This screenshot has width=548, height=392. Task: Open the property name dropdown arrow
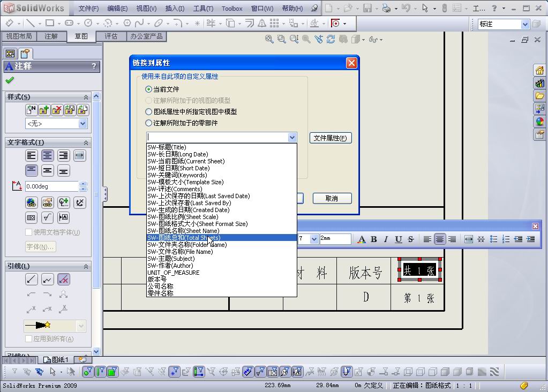click(292, 138)
